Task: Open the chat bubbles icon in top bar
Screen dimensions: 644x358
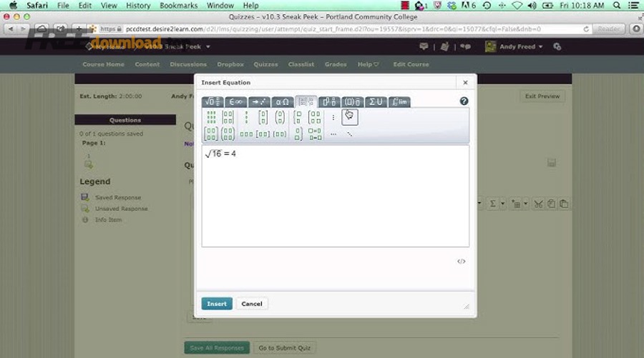Action: tap(465, 46)
